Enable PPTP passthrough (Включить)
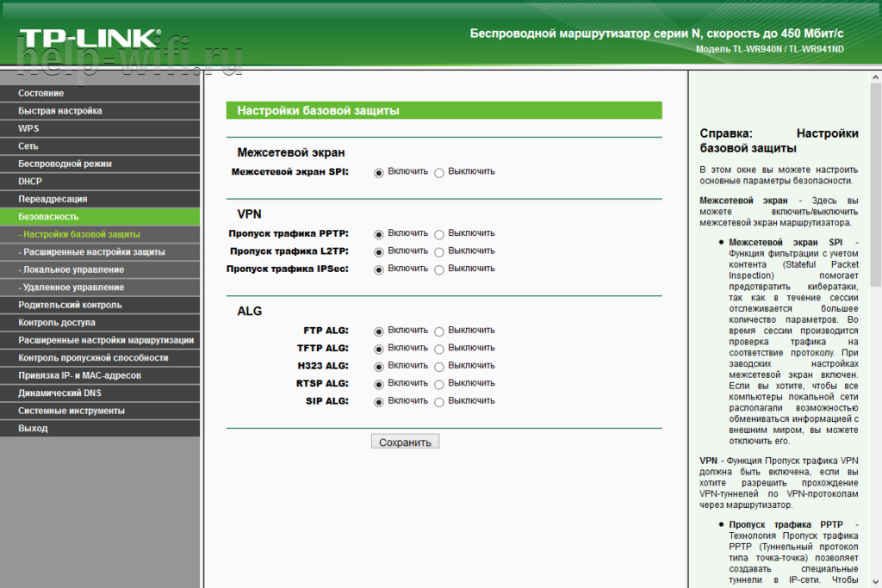The width and height of the screenshot is (882, 588). pos(379,234)
